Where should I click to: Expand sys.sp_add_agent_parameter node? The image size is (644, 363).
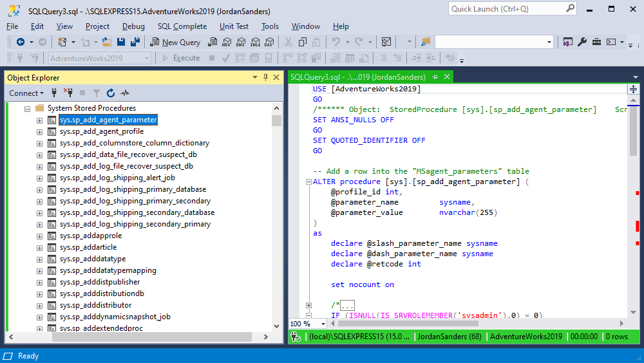(39, 120)
